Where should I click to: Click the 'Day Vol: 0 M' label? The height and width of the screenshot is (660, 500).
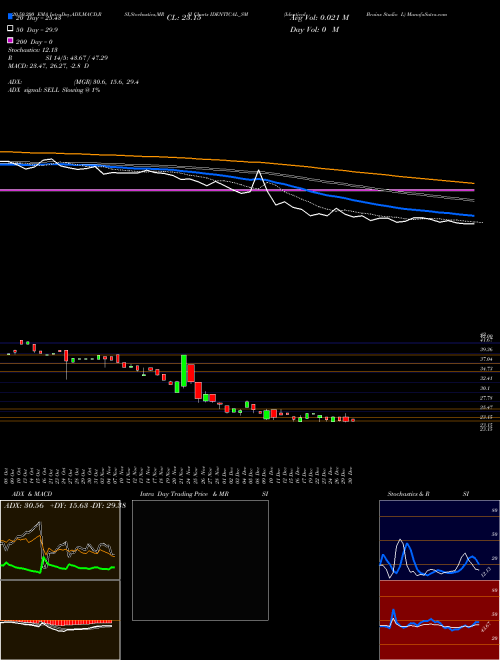coord(314,29)
